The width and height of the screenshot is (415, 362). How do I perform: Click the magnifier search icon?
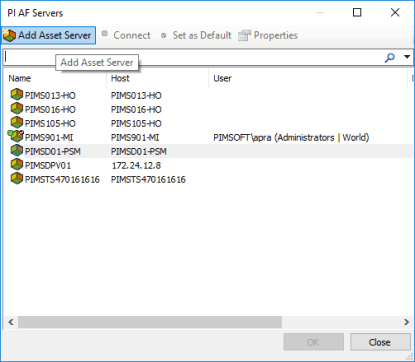pyautogui.click(x=390, y=57)
